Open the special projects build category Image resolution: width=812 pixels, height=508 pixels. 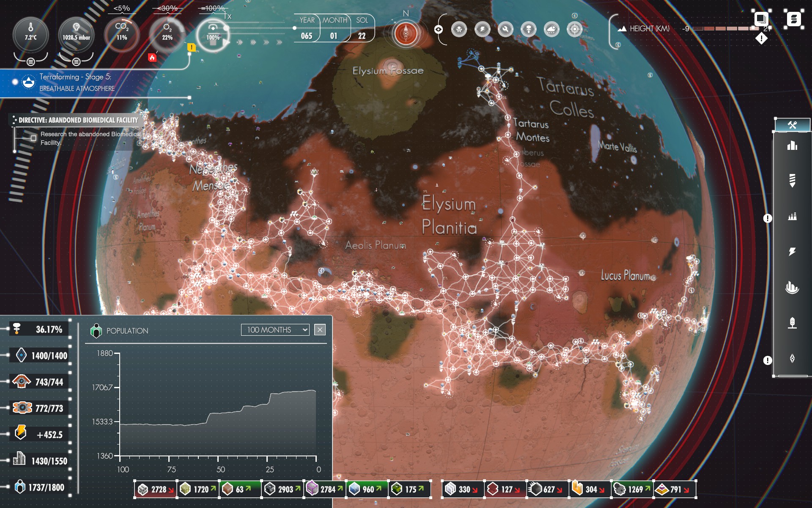792,359
